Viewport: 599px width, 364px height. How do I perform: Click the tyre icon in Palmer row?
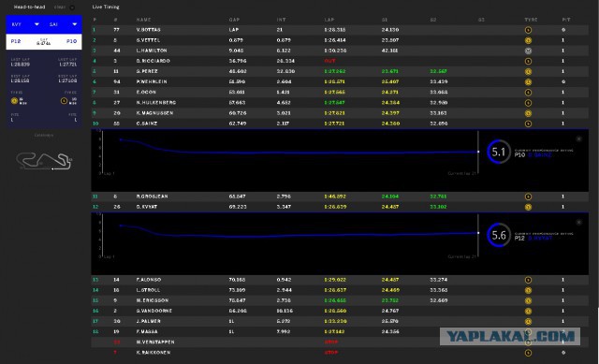tap(528, 321)
